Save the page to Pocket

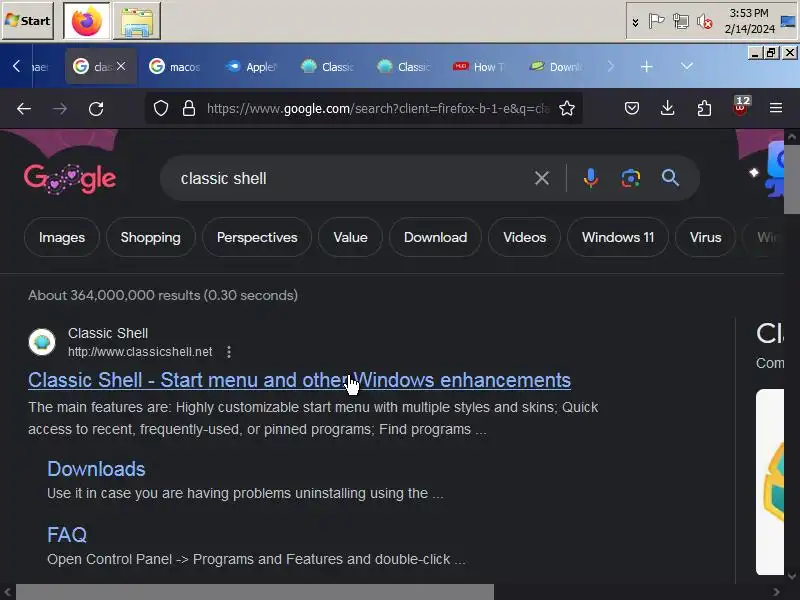pos(632,108)
